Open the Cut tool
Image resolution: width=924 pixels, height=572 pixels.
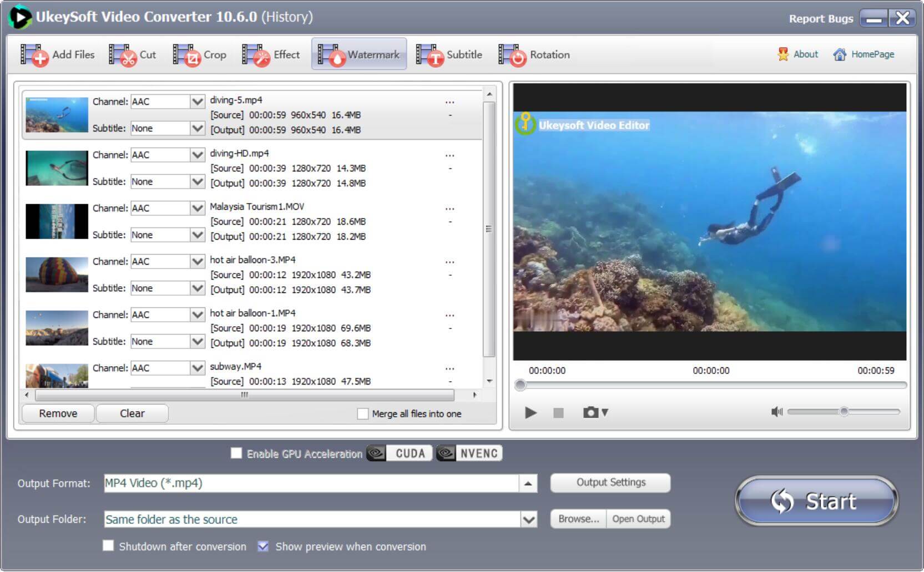[x=132, y=55]
